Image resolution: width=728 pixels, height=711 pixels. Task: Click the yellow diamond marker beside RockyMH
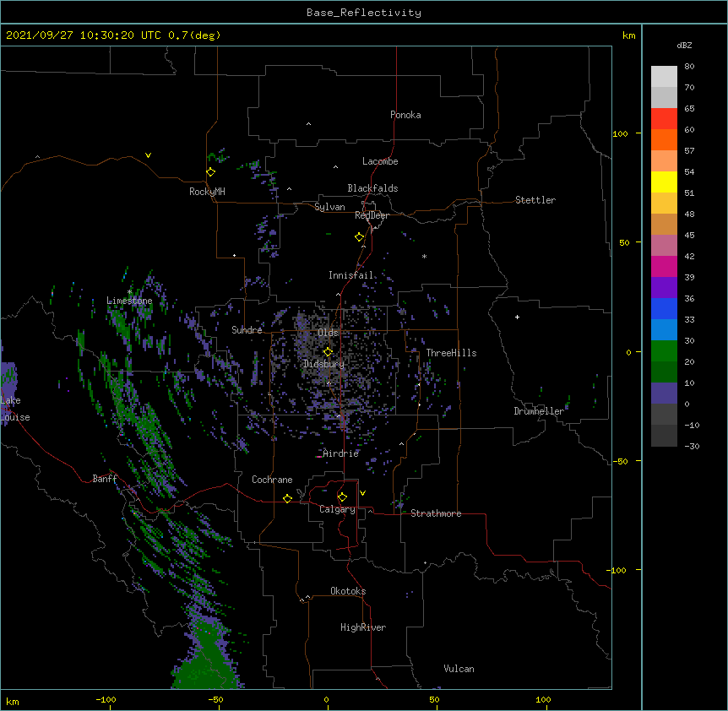[x=210, y=172]
